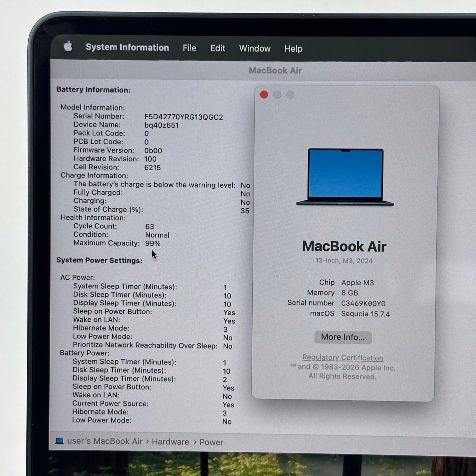Open the System Information app menu

tap(127, 47)
